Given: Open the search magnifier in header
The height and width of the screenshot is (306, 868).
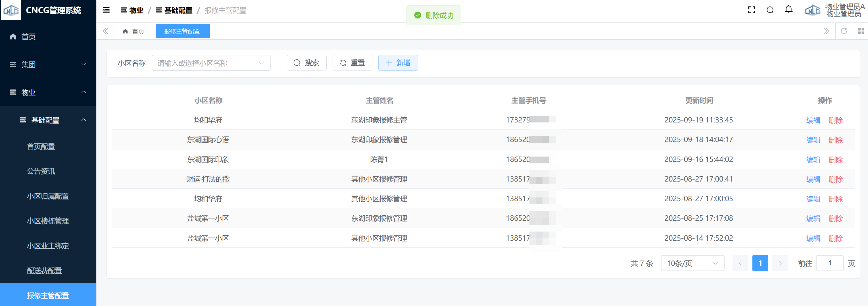Looking at the screenshot, I should point(770,10).
